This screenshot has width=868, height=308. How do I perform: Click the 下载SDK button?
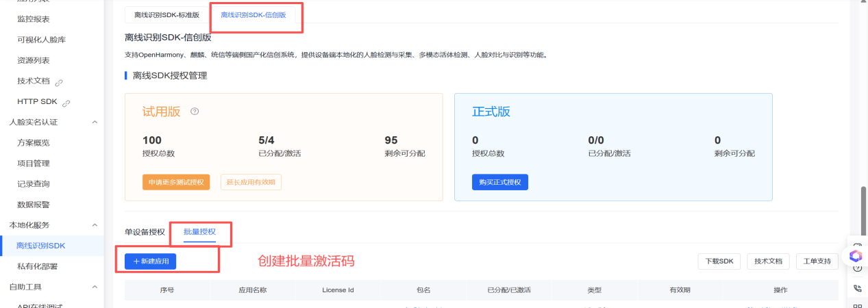pos(719,261)
